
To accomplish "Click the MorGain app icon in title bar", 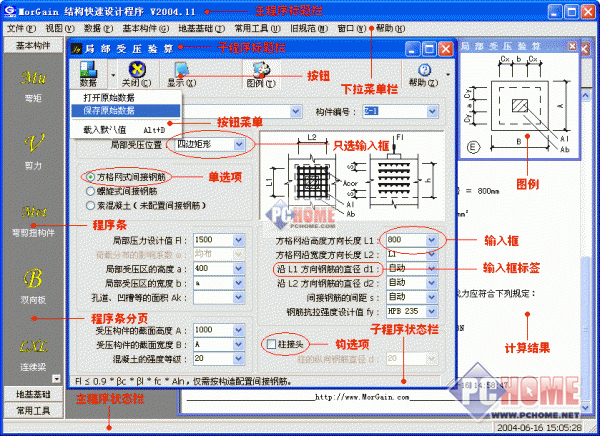I will tap(10, 11).
